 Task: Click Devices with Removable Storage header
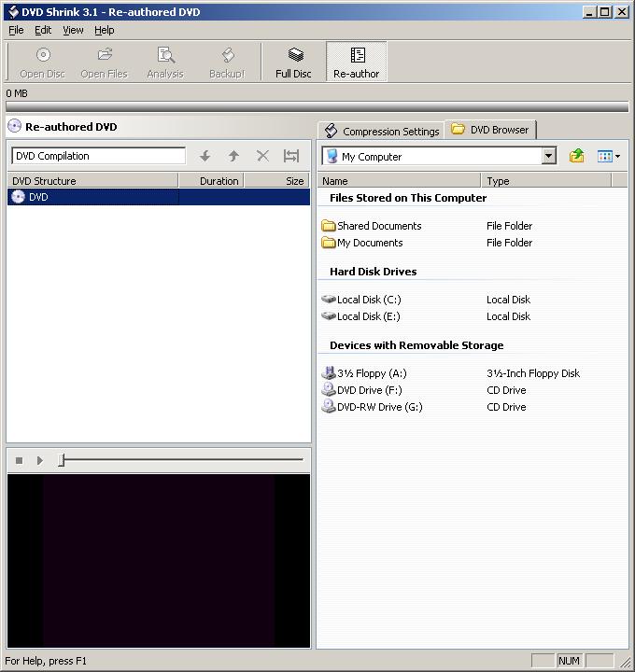click(x=416, y=345)
